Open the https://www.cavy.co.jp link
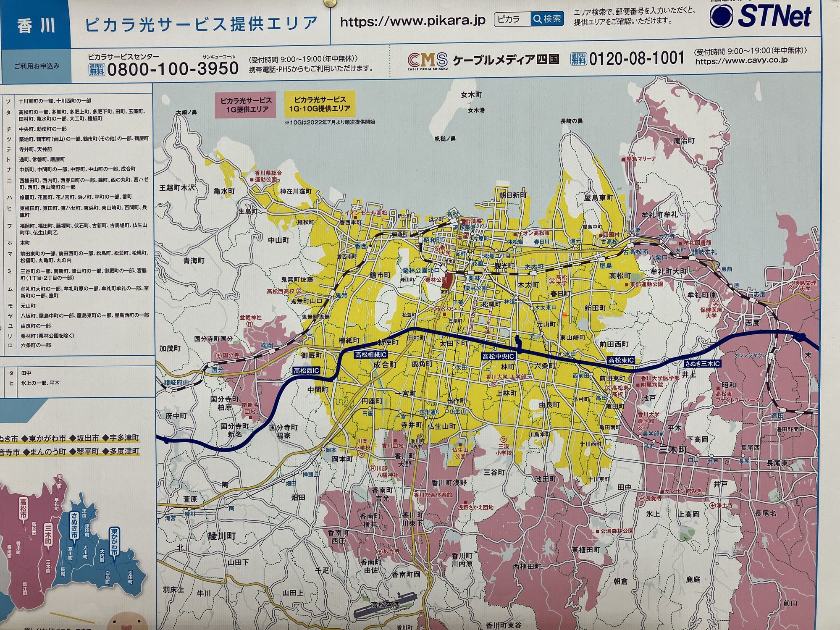840x630 pixels. pyautogui.click(x=741, y=61)
